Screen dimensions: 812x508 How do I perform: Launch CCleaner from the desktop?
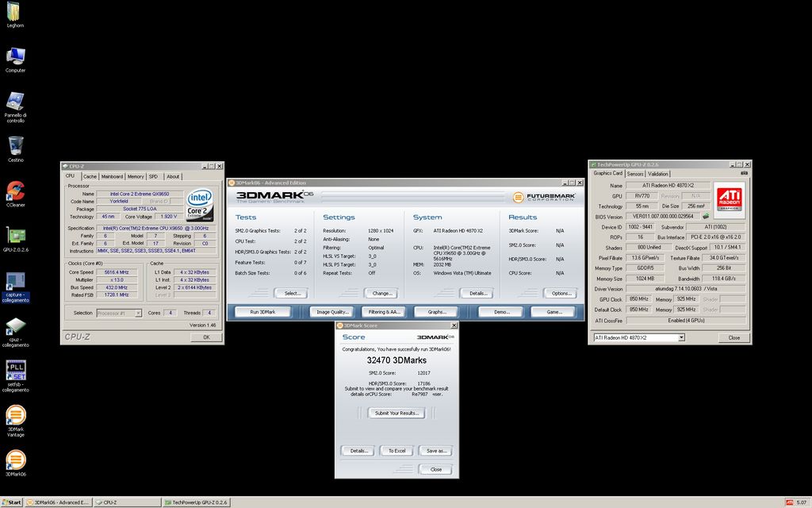(16, 194)
